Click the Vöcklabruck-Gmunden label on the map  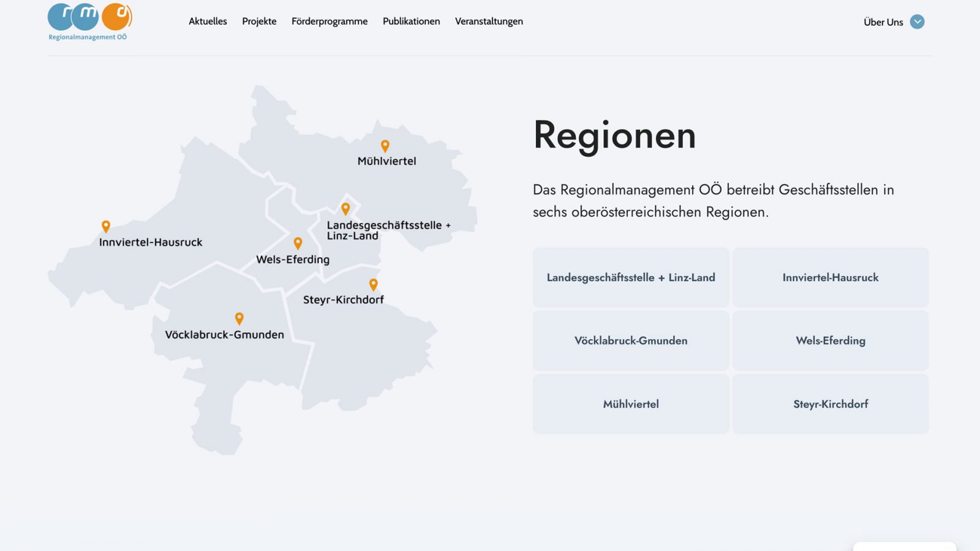pyautogui.click(x=224, y=335)
